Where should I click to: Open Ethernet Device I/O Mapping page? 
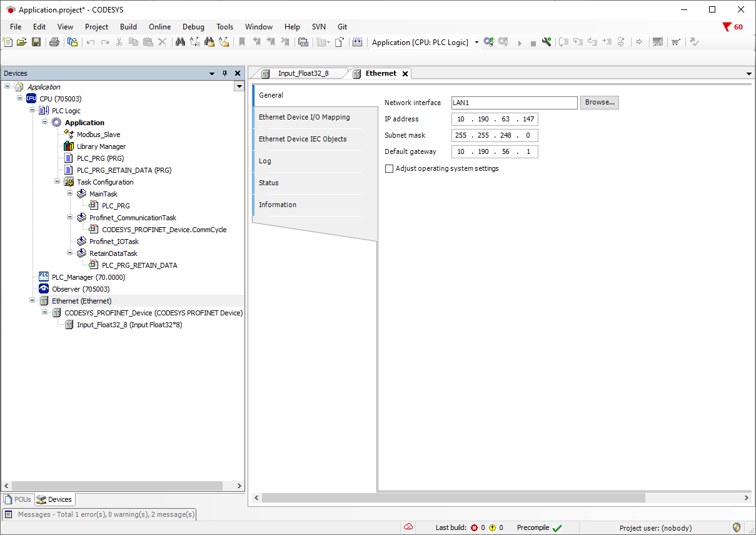(x=305, y=117)
